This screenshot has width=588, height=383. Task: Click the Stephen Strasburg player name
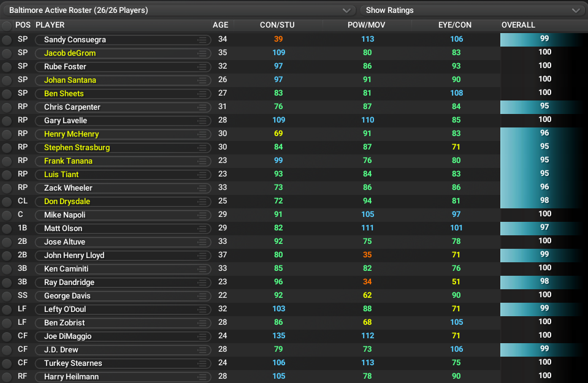click(77, 148)
